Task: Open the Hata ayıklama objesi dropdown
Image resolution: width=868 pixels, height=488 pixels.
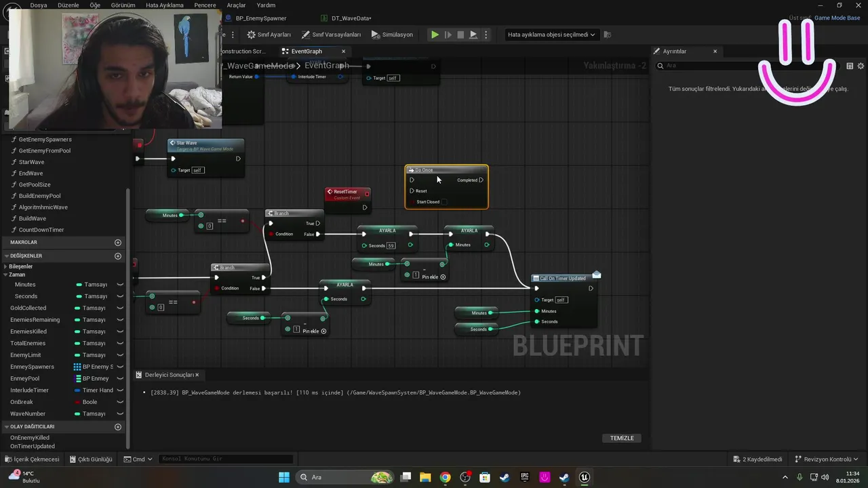Action: [551, 35]
